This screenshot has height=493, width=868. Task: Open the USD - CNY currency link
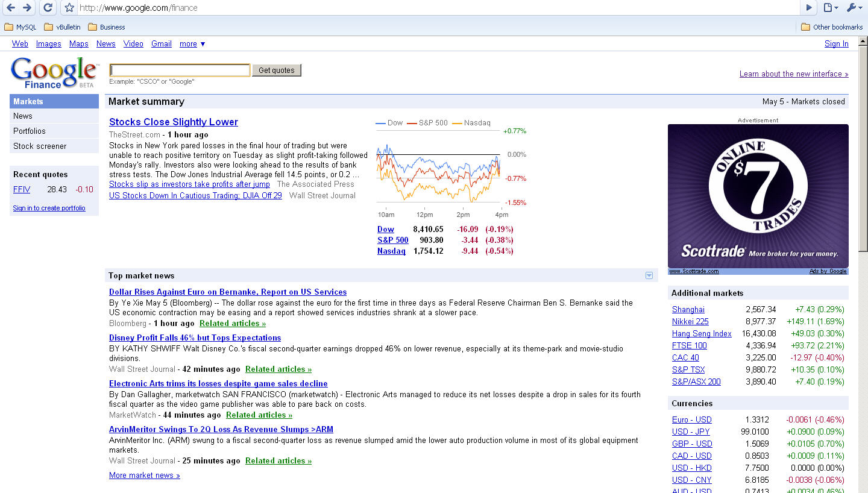point(692,480)
